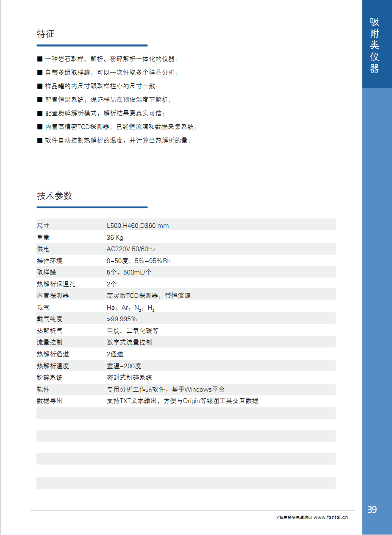This screenshot has height=535, width=392.
Task: Click the bullet square before 一种岩石取样
Action: (39, 59)
